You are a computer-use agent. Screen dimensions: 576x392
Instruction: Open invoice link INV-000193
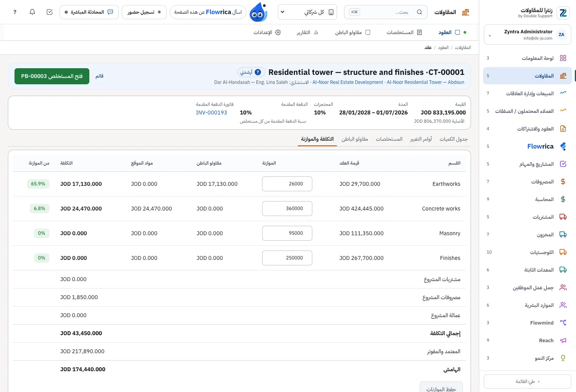(212, 113)
